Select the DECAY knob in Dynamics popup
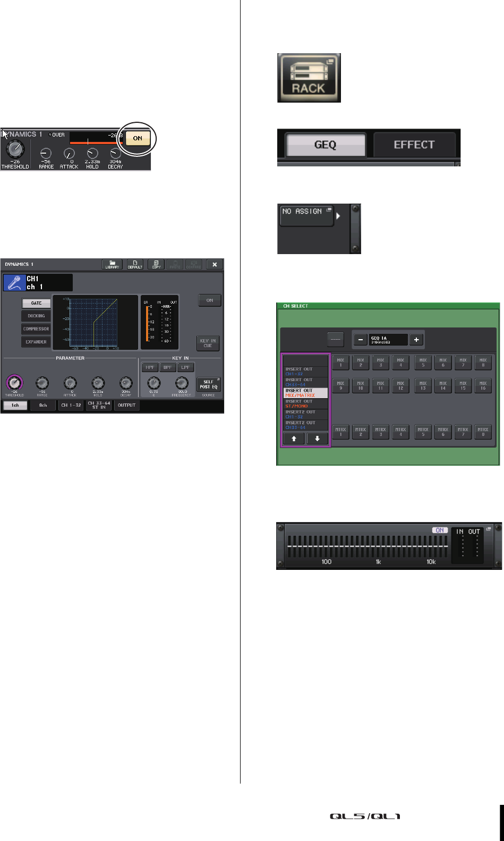 click(126, 383)
